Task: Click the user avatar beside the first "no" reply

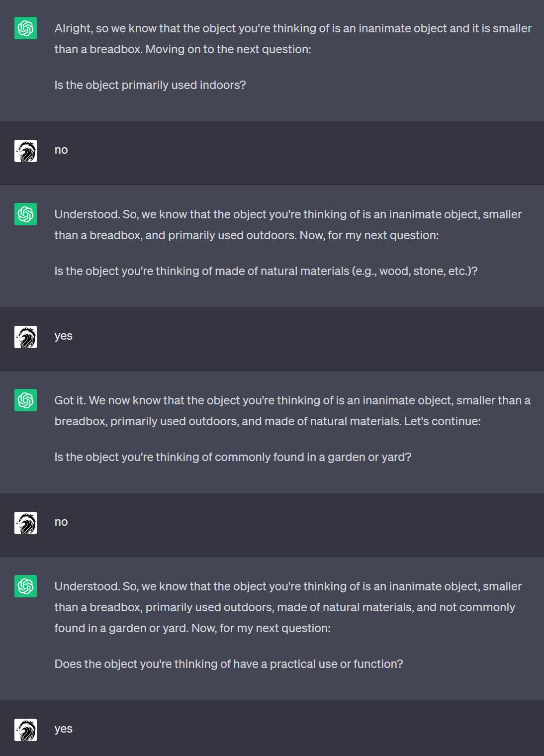Action: coord(25,151)
